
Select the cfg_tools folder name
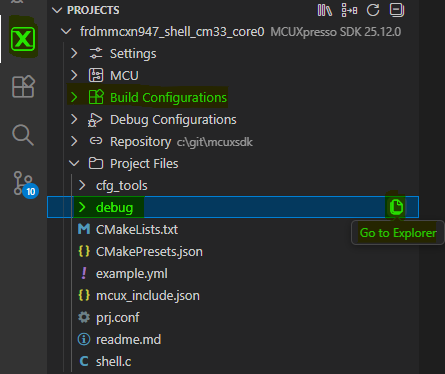[122, 186]
